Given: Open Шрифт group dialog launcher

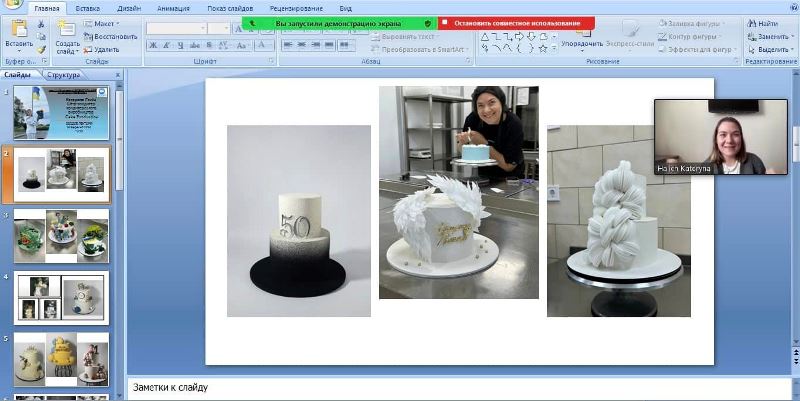Looking at the screenshot, I should pos(271,61).
